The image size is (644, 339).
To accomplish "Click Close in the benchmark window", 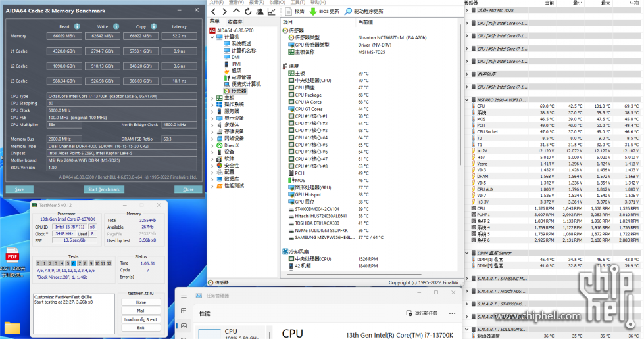I will (x=188, y=189).
